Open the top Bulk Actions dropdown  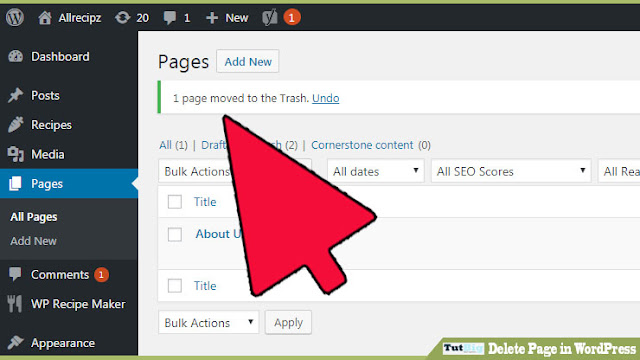coord(235,171)
